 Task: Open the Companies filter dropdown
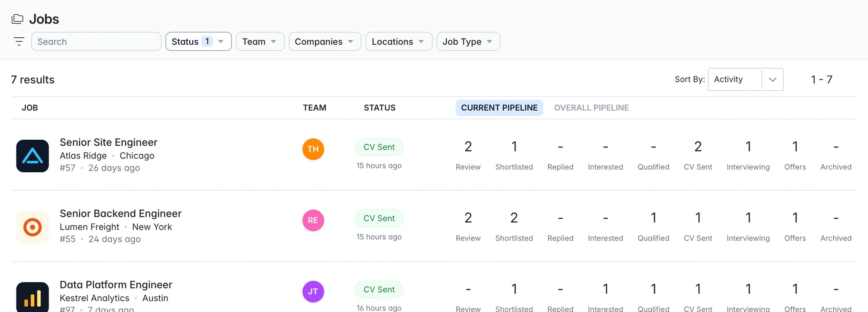point(325,41)
